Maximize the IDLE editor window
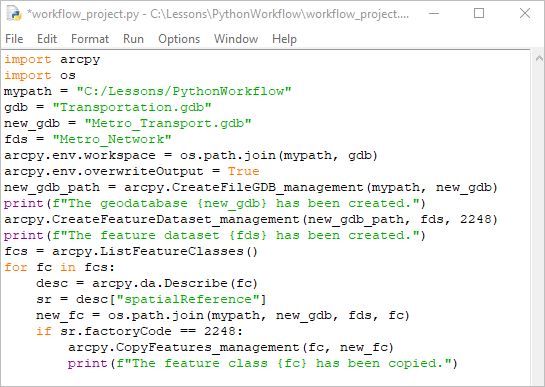The width and height of the screenshot is (545, 387). [x=479, y=14]
